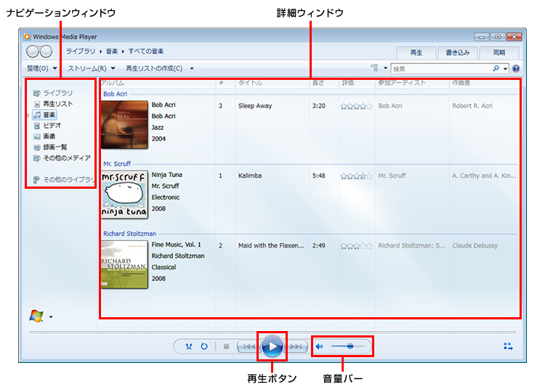Select 再生リスト in the navigation pane
This screenshot has height=392, width=545.
[54, 104]
